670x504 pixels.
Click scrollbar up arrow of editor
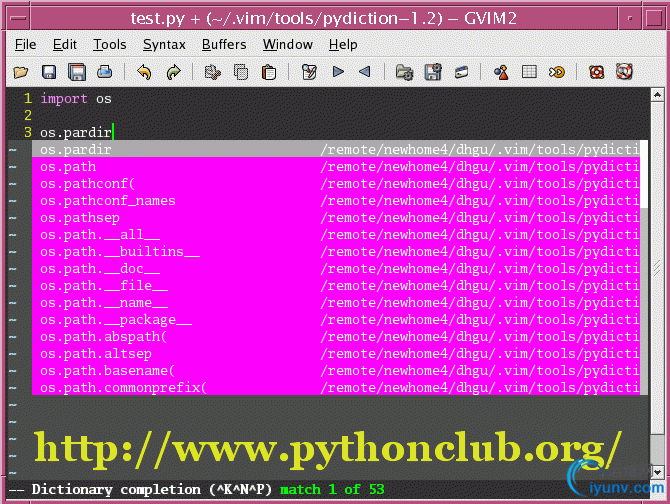tap(657, 95)
